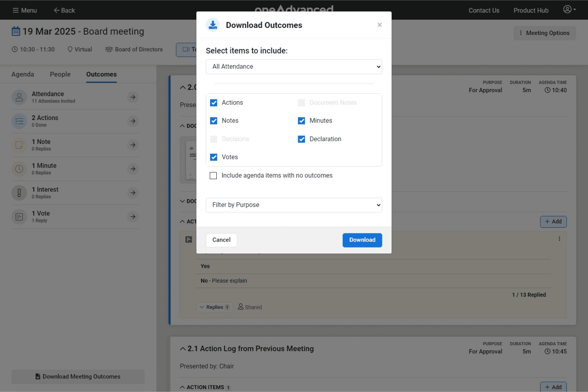The width and height of the screenshot is (588, 392).
Task: Click the 1 Note arrow icon
Action: click(133, 145)
